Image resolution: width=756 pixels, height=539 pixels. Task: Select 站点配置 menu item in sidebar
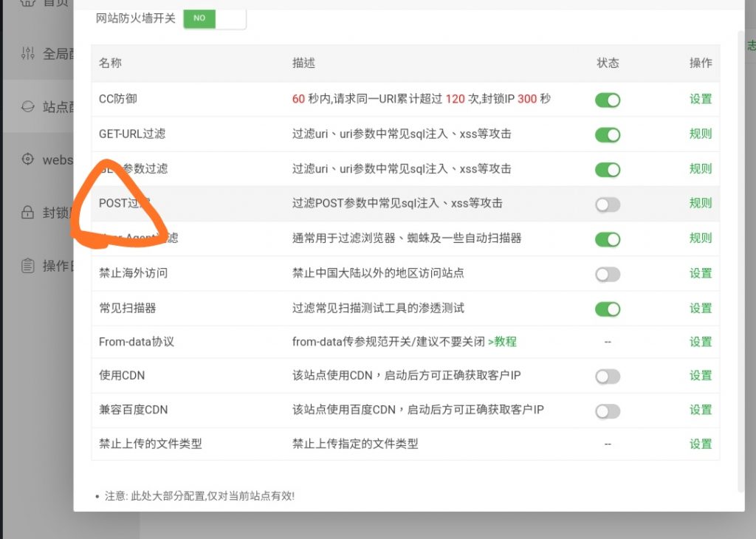(x=58, y=107)
